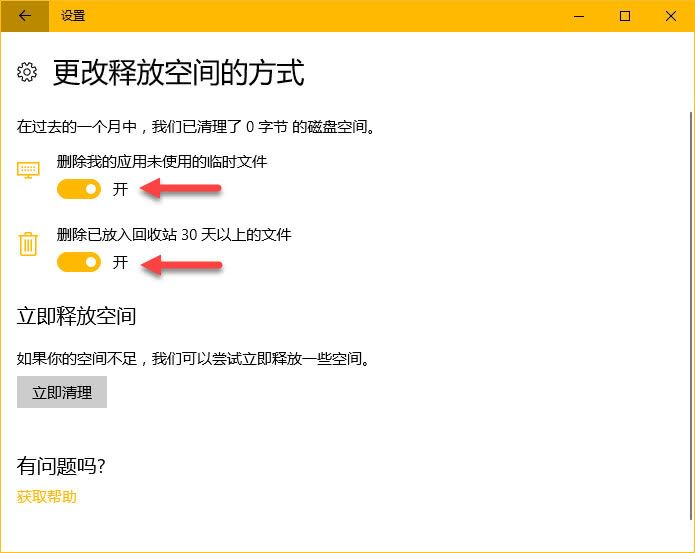Click the back arrow in title bar
Image resolution: width=695 pixels, height=553 pixels.
tap(24, 16)
